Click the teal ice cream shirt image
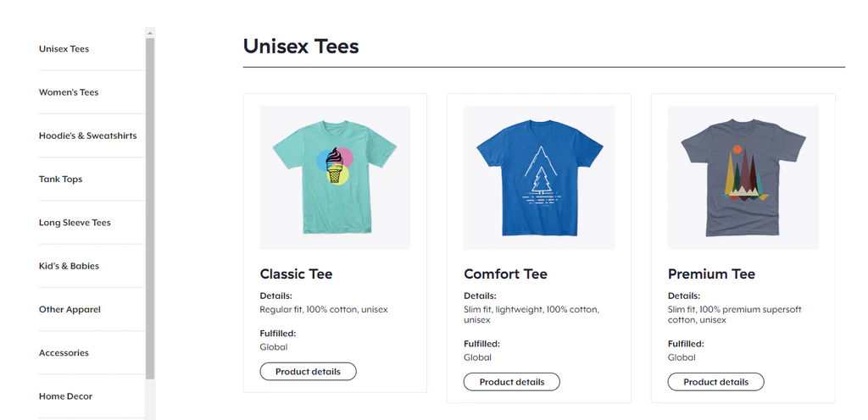The image size is (868, 420). tap(335, 177)
